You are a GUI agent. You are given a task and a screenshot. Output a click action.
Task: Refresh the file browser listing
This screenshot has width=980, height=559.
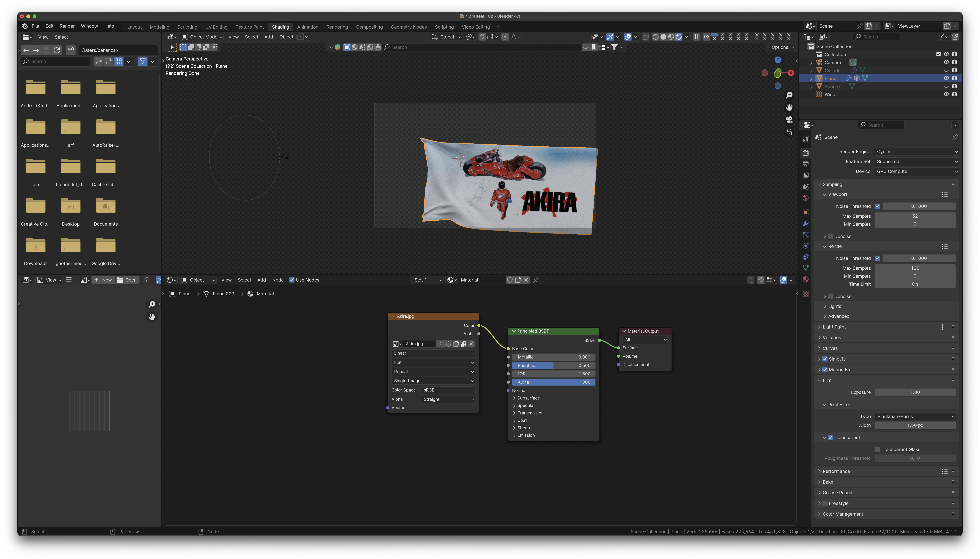57,50
